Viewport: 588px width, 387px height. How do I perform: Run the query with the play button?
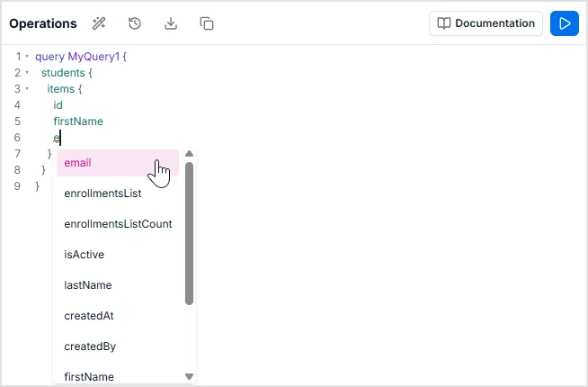pyautogui.click(x=564, y=23)
